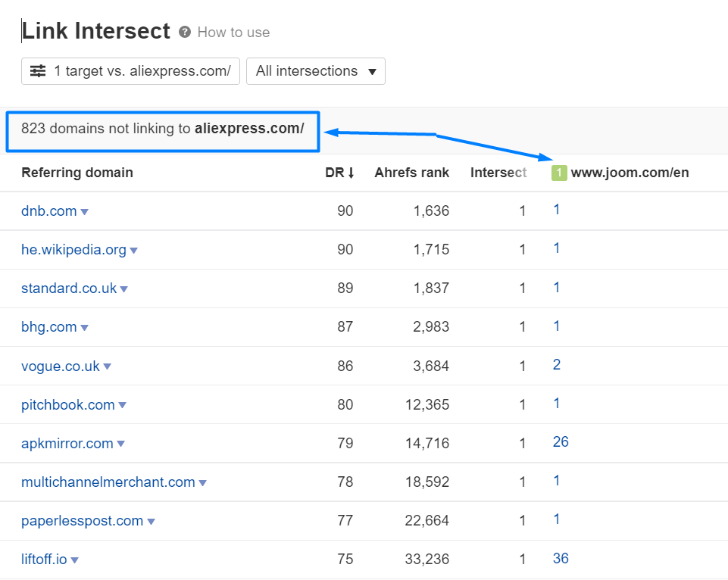Click the Ahrefs rank value 1,636

point(431,211)
